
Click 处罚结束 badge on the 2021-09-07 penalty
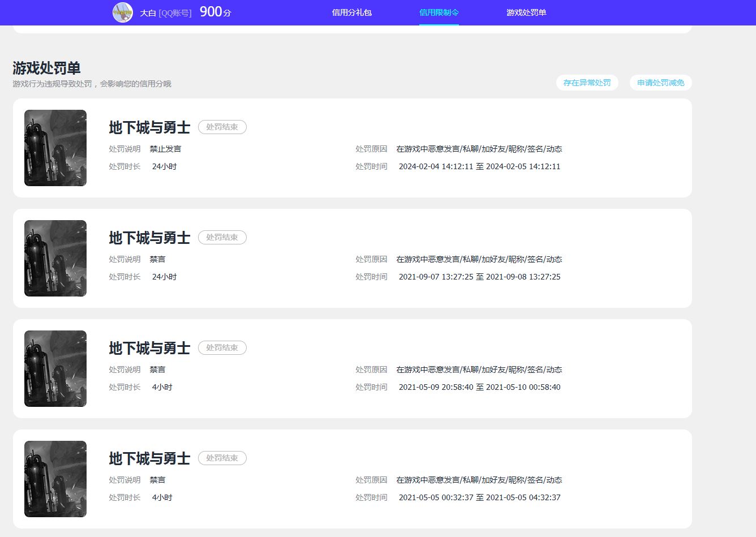pyautogui.click(x=222, y=238)
